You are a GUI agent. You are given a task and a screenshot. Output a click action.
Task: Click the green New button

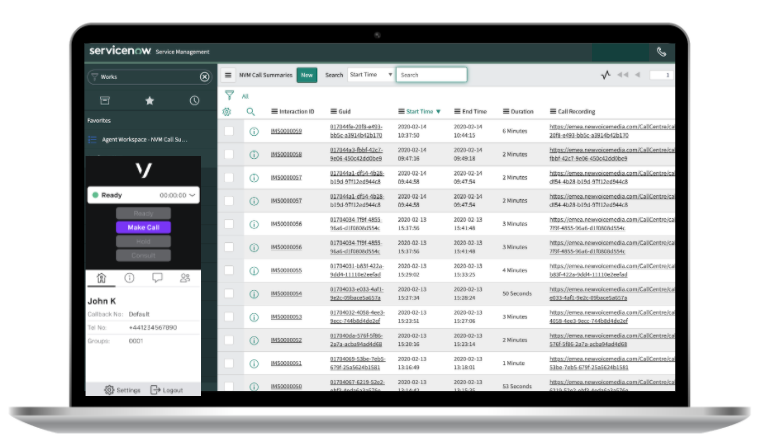[307, 75]
